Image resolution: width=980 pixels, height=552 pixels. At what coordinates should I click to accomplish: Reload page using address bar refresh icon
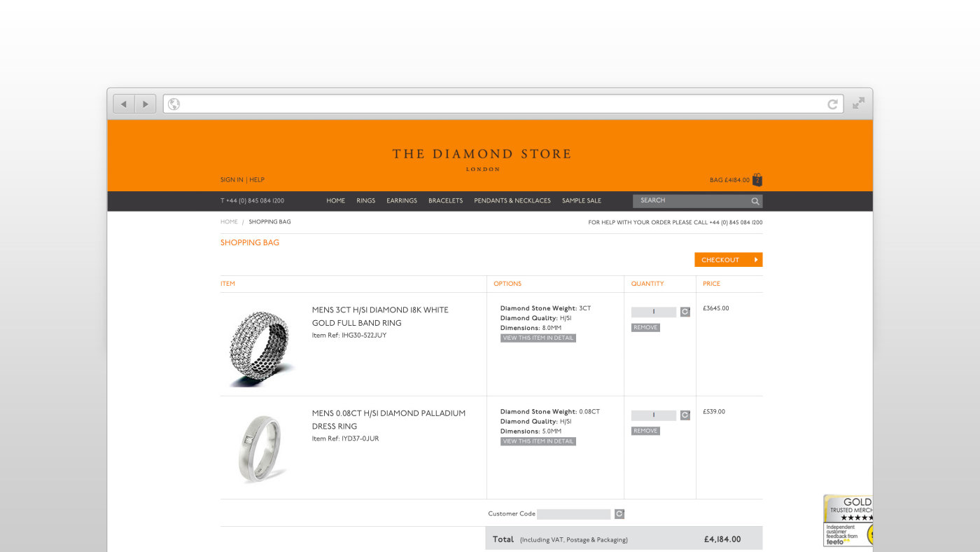832,104
